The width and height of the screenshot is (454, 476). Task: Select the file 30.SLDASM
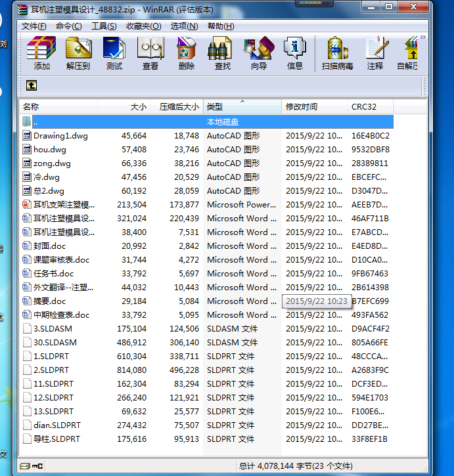point(55,343)
